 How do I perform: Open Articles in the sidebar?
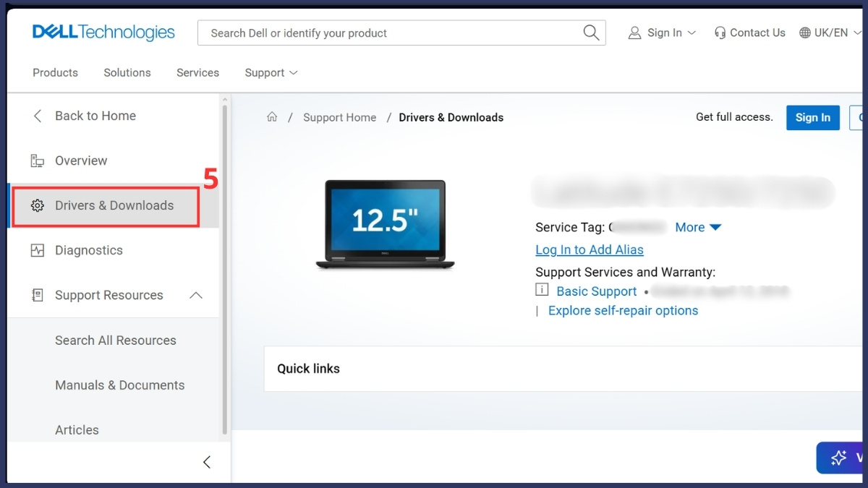tap(77, 430)
